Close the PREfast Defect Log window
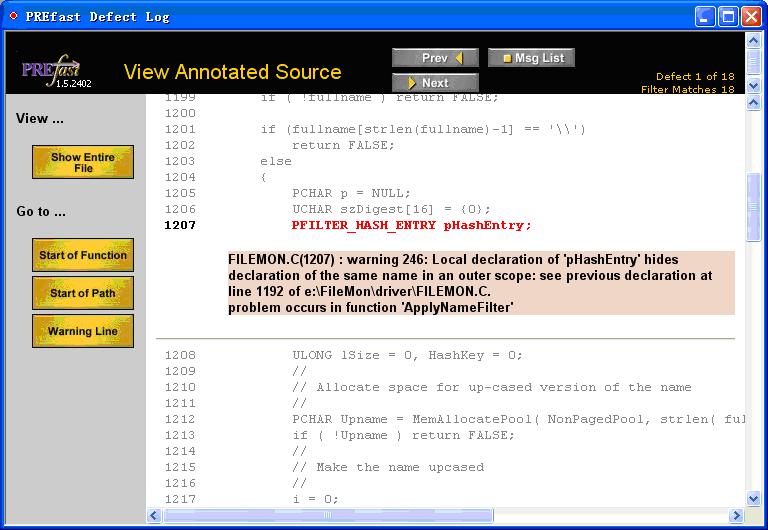 pyautogui.click(x=751, y=17)
